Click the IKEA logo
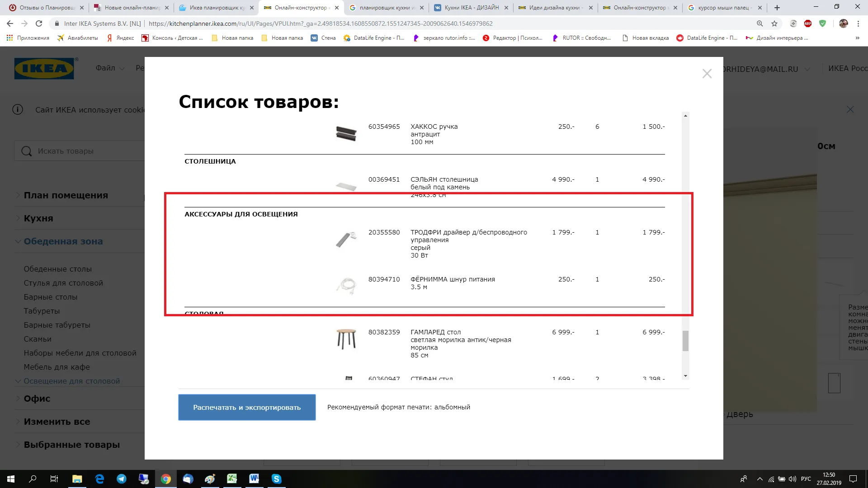The image size is (868, 488). (44, 68)
